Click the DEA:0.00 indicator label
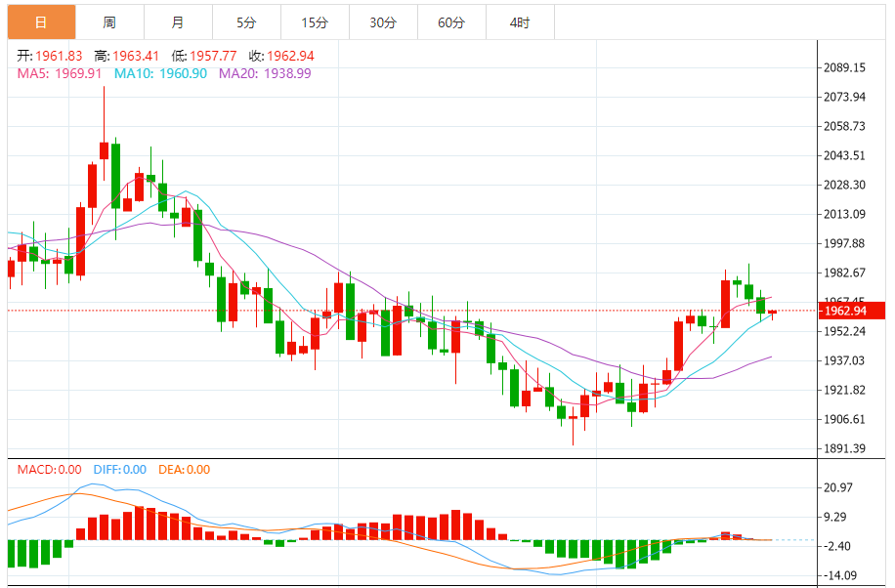The height and width of the screenshot is (588, 895). tap(185, 469)
